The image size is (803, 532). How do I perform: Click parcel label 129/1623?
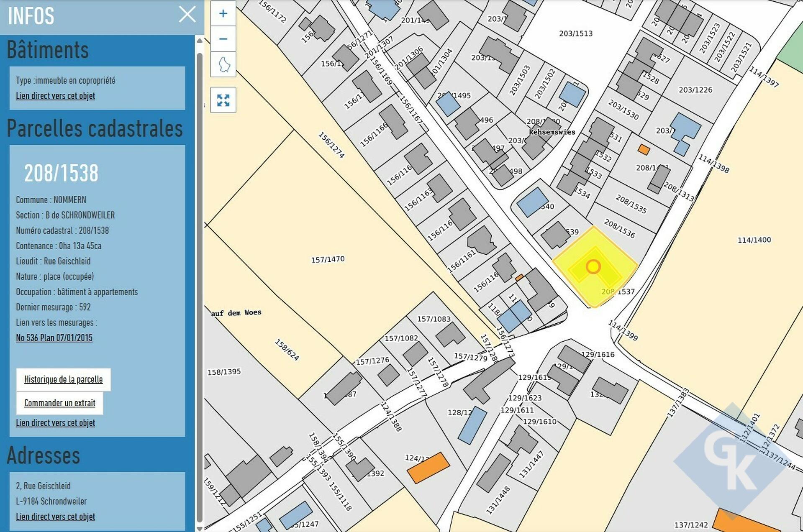525,398
